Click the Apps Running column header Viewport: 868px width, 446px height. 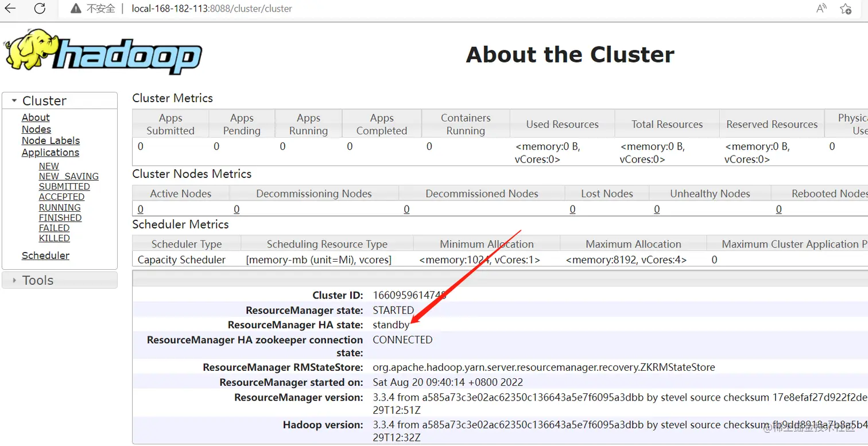click(308, 124)
